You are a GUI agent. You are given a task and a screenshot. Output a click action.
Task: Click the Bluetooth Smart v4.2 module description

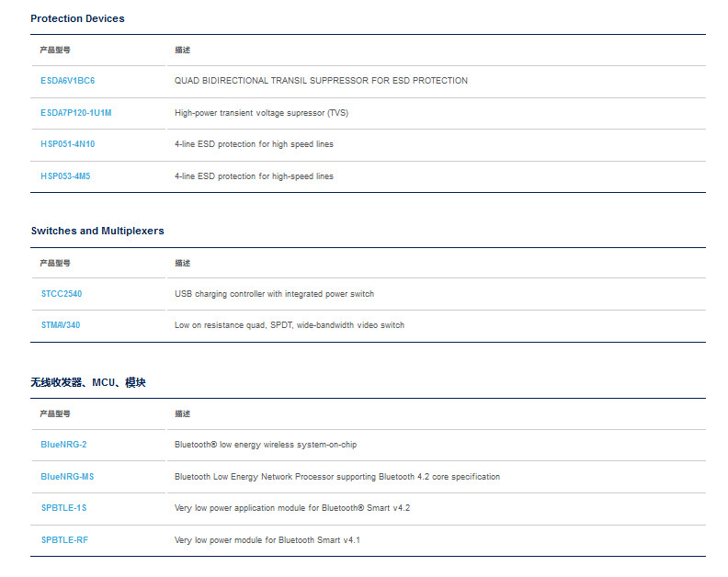292,508
